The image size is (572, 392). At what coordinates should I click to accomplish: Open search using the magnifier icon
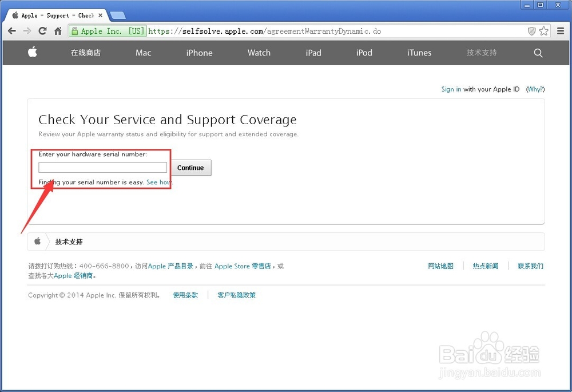point(538,53)
